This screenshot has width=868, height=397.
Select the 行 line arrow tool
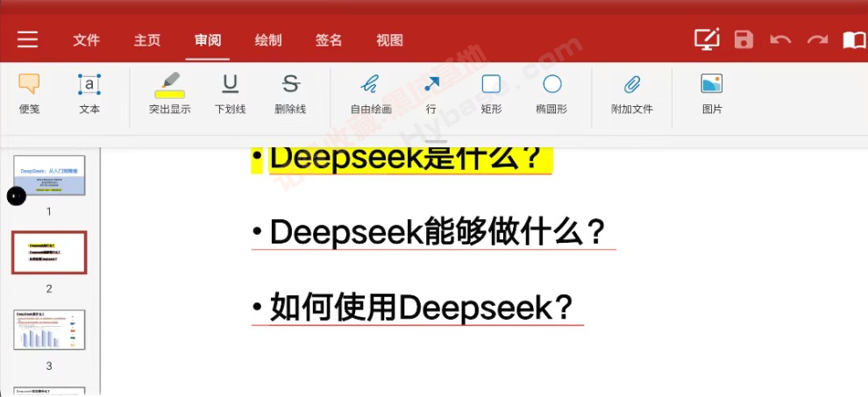click(431, 93)
